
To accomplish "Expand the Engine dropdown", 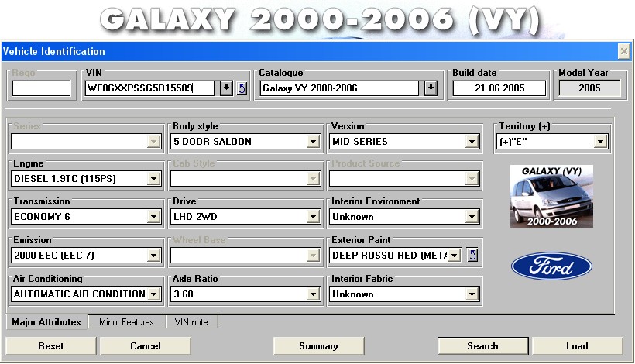I will pos(154,179).
